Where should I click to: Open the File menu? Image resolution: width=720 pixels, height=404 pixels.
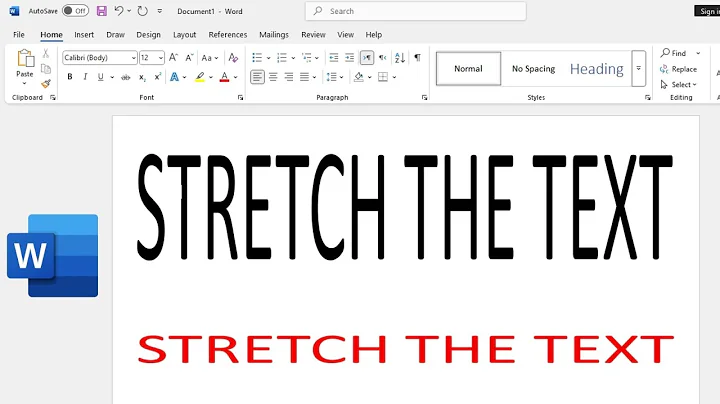point(19,34)
